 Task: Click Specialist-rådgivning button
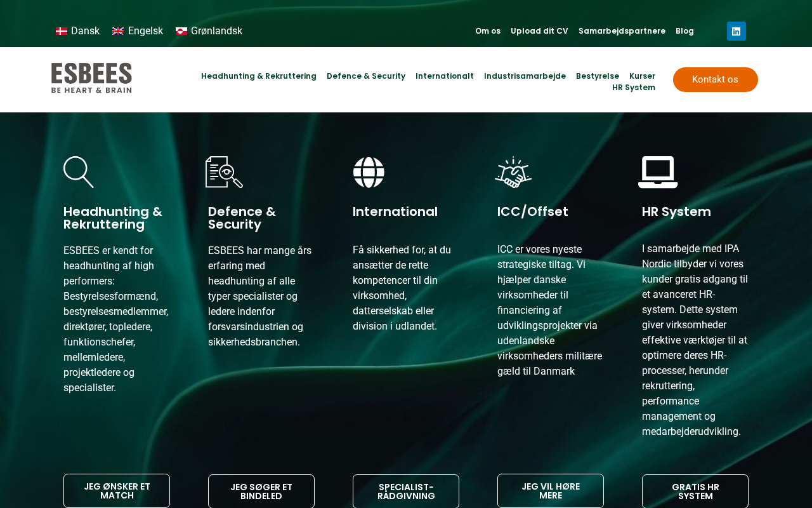pos(406,491)
